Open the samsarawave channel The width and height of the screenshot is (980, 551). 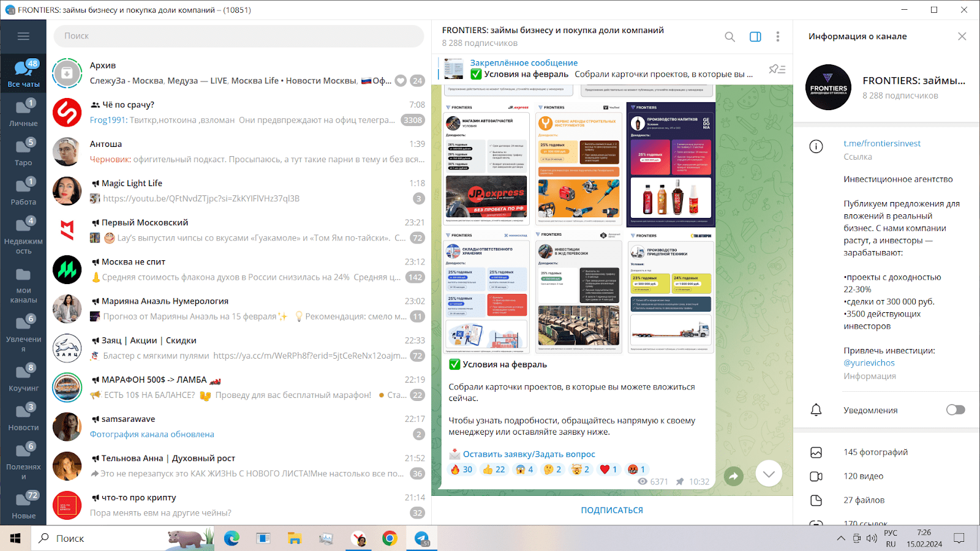click(x=239, y=427)
